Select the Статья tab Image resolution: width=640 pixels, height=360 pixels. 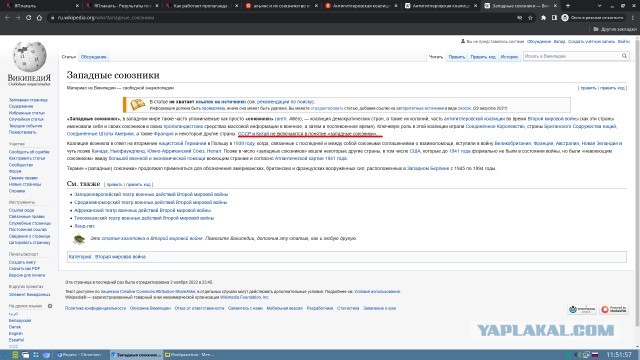(69, 57)
